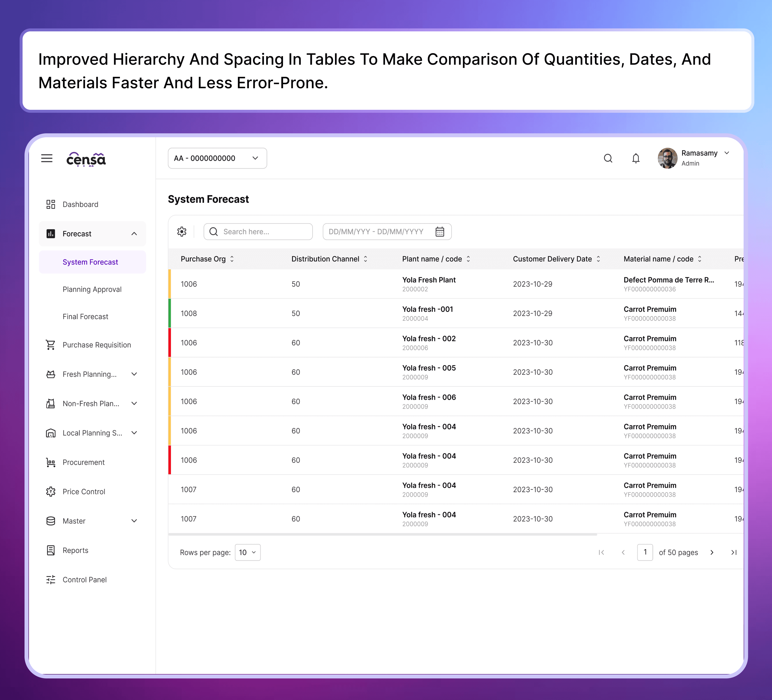Screen dimensions: 772x700
Task: Collapse the Forecast menu section
Action: [x=134, y=234]
